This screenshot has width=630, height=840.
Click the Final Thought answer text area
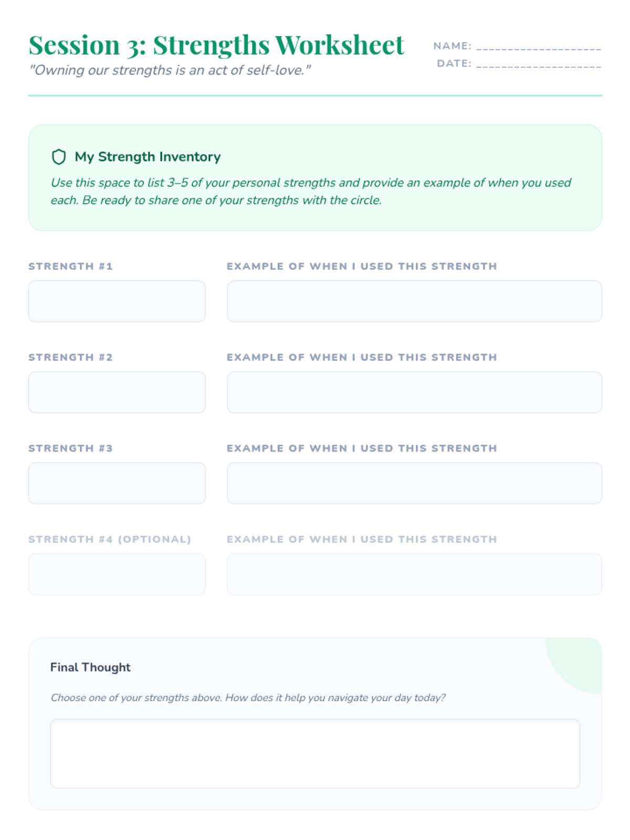(x=315, y=753)
